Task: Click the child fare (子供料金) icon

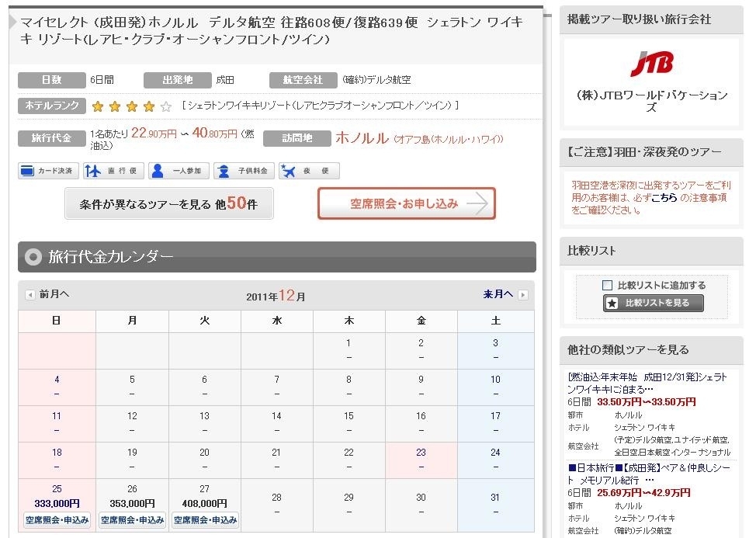Action: (x=244, y=171)
